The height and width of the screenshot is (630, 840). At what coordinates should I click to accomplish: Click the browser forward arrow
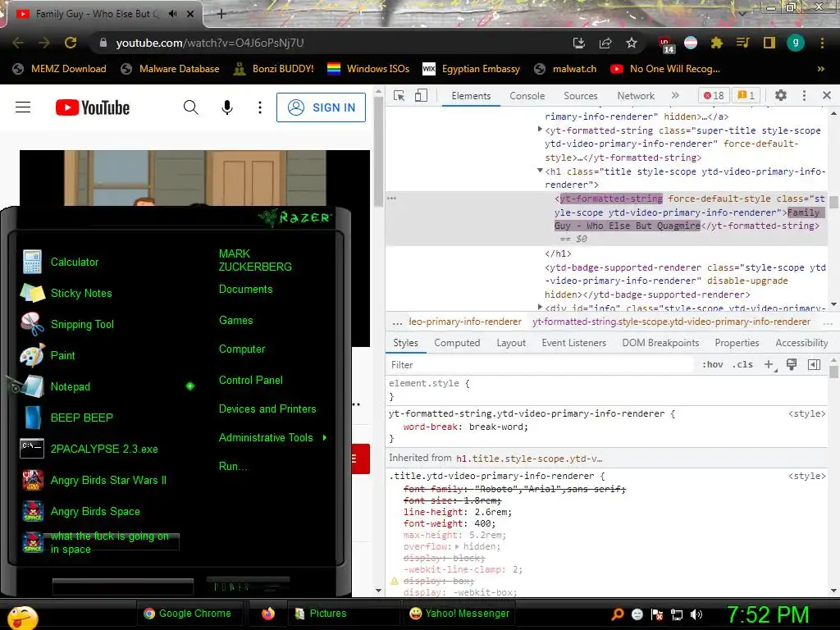pyautogui.click(x=44, y=43)
